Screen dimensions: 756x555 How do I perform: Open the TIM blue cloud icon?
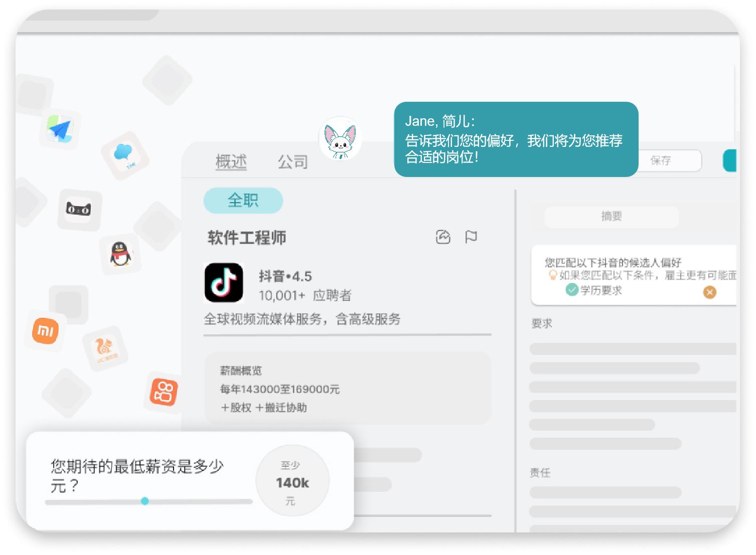(124, 155)
